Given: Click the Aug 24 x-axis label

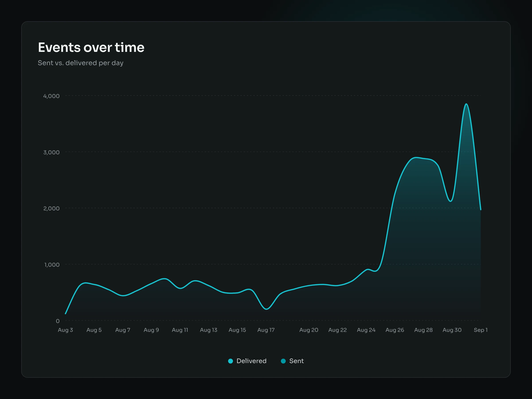Looking at the screenshot, I should (366, 330).
